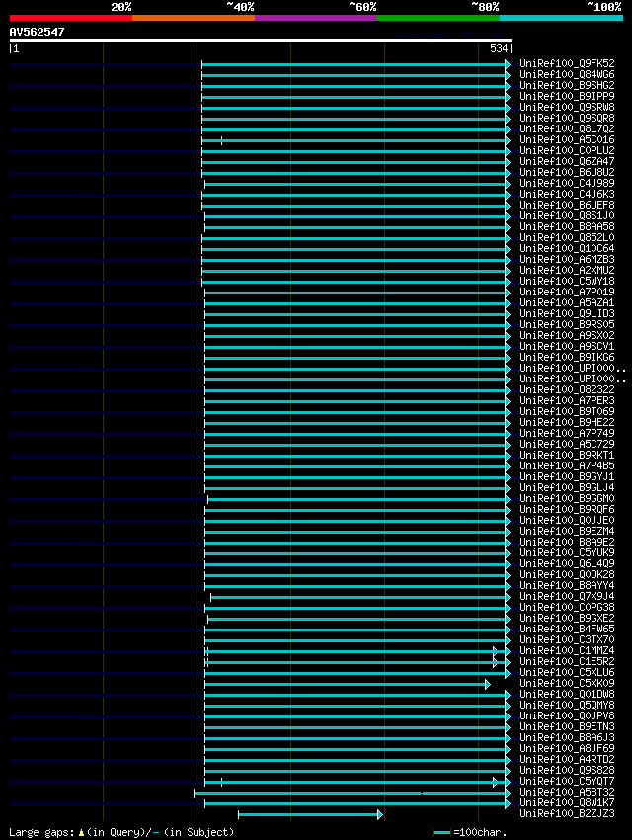This screenshot has width=632, height=840.
Task: Click the alignment bar for UniRef100_C5XK09
Action: coord(348,684)
